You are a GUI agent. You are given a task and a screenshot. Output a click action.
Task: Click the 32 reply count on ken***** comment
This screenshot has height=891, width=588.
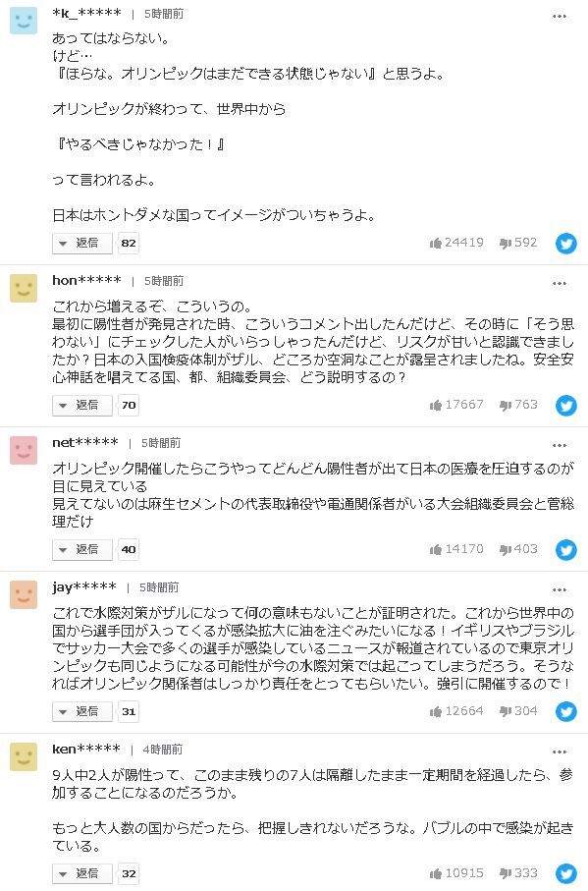coord(129,873)
